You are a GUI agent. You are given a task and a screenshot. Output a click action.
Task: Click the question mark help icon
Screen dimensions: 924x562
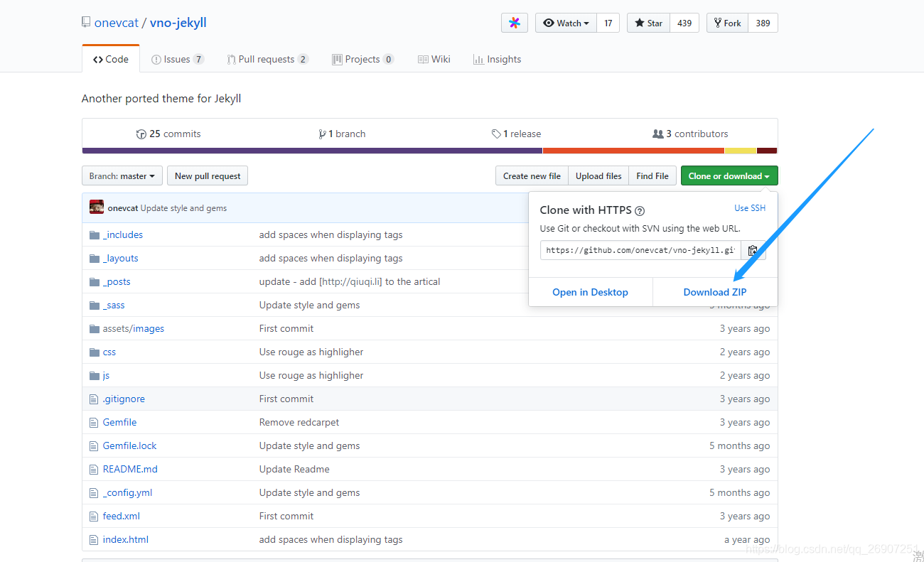[x=640, y=210]
